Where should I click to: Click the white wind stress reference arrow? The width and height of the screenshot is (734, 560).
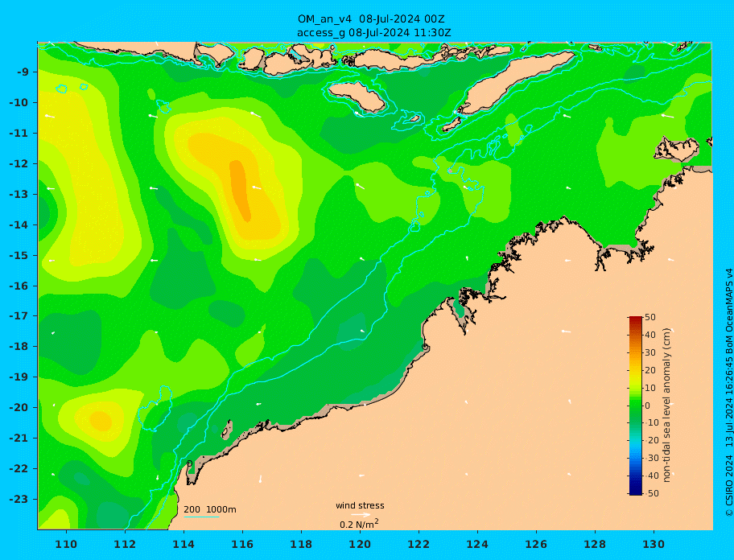pos(361,515)
